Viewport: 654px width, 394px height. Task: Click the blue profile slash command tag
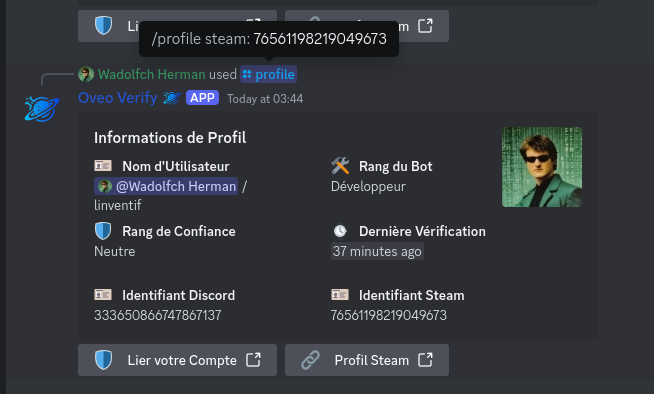pyautogui.click(x=268, y=74)
